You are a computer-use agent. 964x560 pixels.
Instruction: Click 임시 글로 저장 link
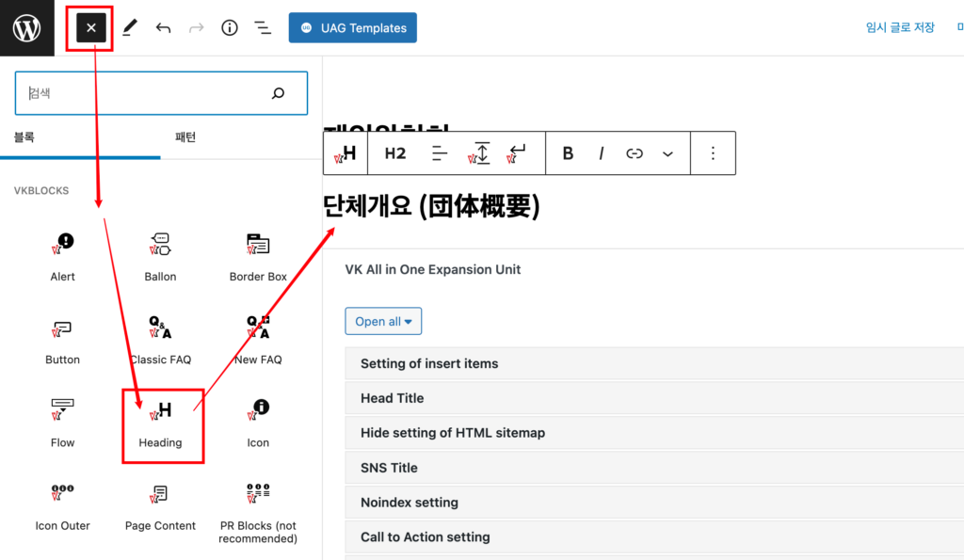(x=900, y=28)
